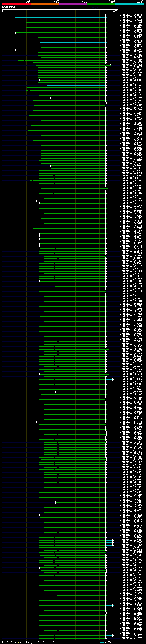Pick hit UniRef100_Q9M7R2
Image resolution: width=146 pixels, height=644 pixels.
[131, 70]
